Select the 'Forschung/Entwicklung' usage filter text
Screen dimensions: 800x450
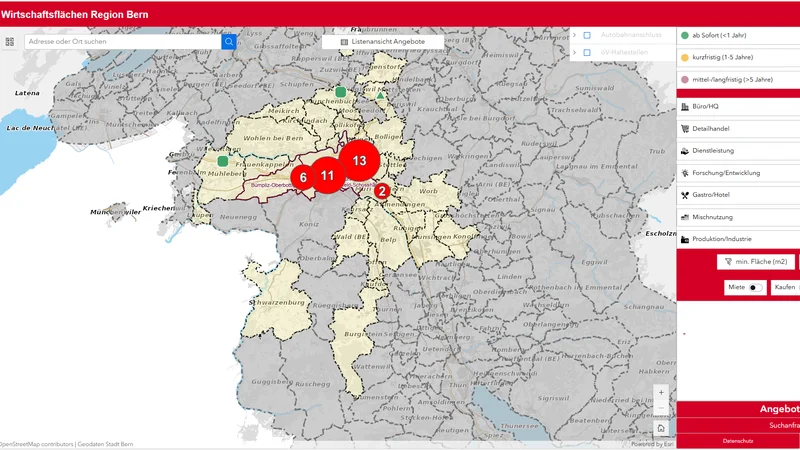[726, 173]
